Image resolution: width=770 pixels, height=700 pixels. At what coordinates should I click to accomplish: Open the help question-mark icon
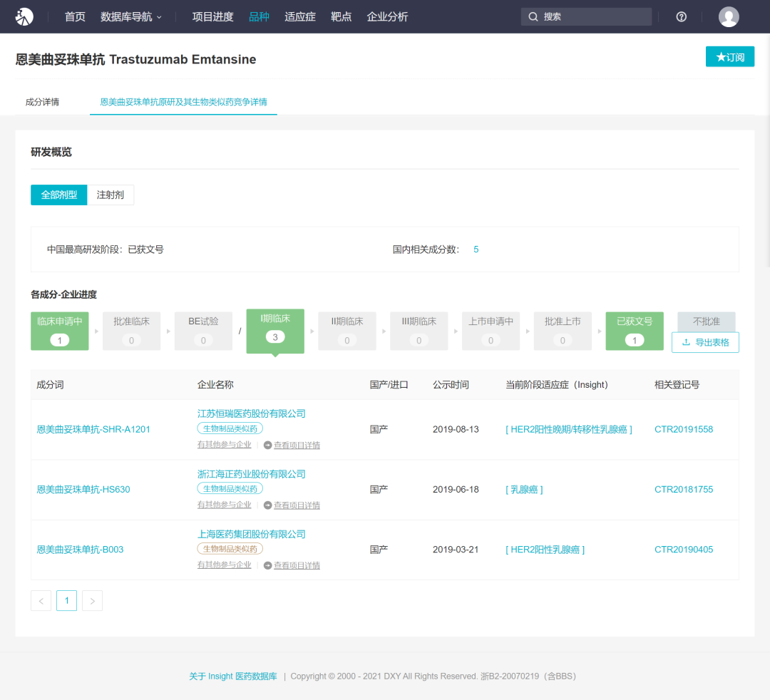681,16
